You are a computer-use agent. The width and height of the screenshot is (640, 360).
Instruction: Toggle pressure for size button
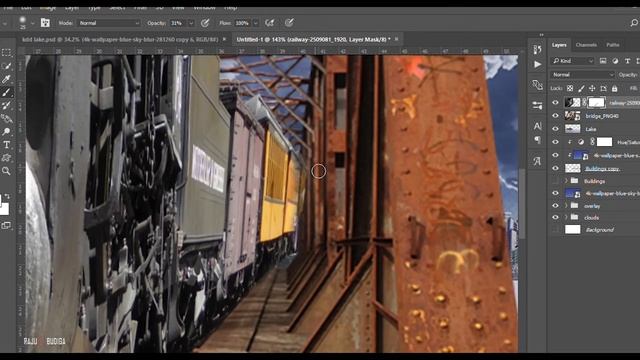point(289,23)
